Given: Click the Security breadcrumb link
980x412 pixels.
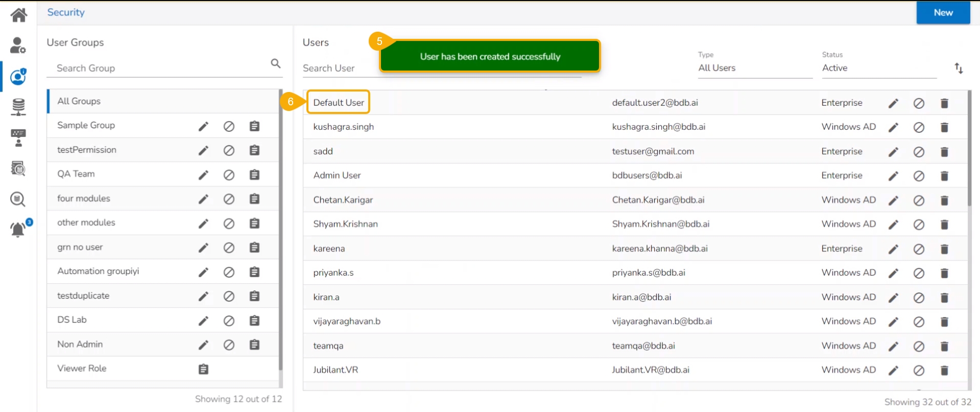Looking at the screenshot, I should click(66, 12).
